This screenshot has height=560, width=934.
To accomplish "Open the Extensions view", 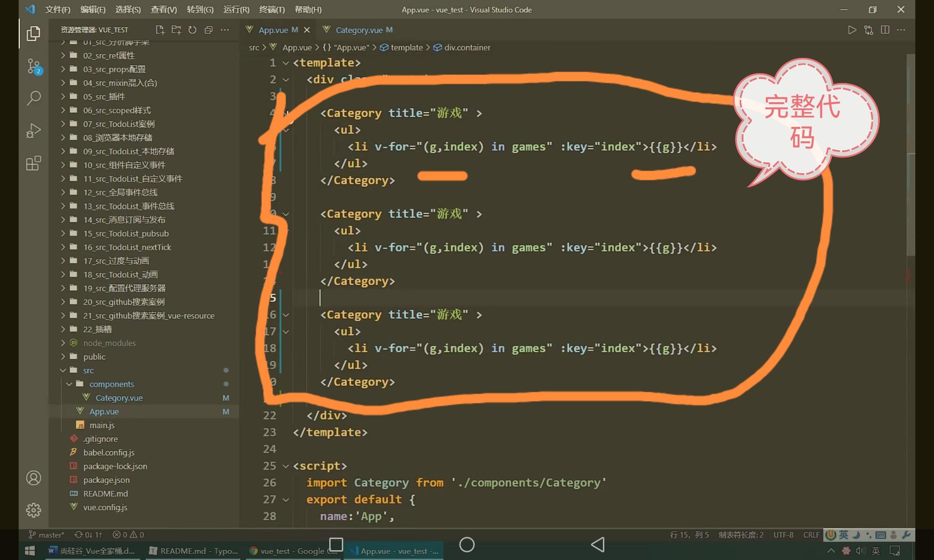I will coord(34,163).
